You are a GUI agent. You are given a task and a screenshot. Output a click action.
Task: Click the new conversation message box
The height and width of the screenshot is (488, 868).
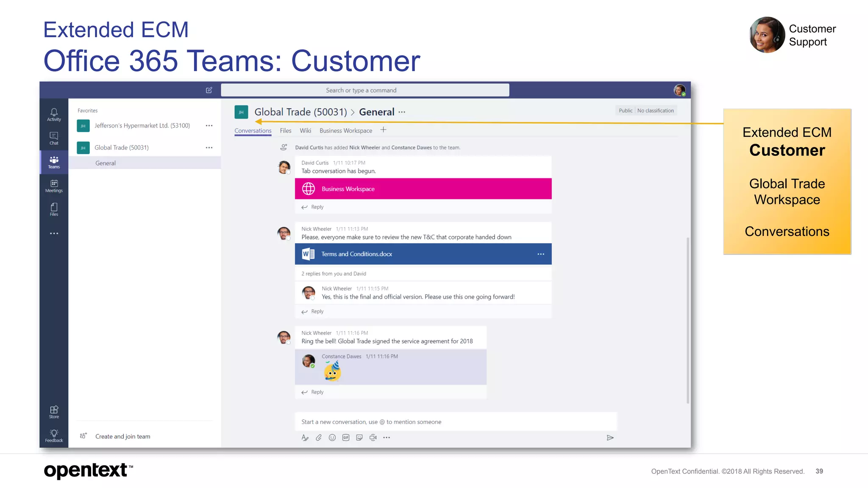coord(456,422)
